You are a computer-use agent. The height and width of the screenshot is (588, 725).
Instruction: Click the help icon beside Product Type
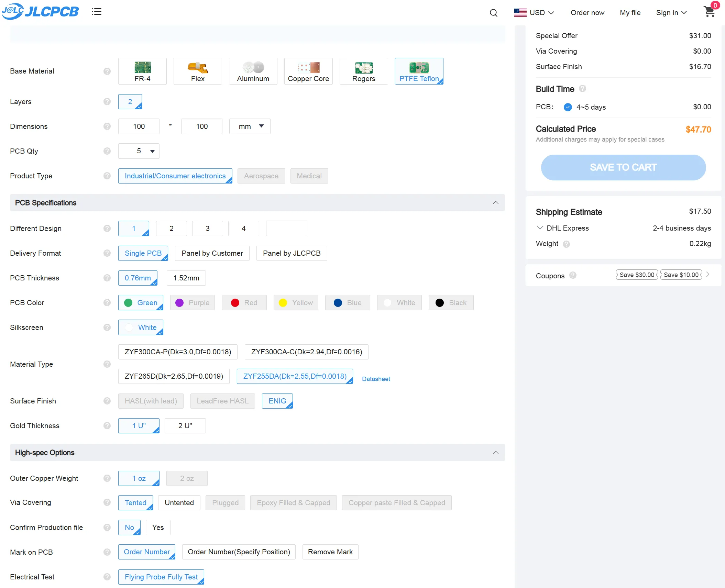click(107, 176)
